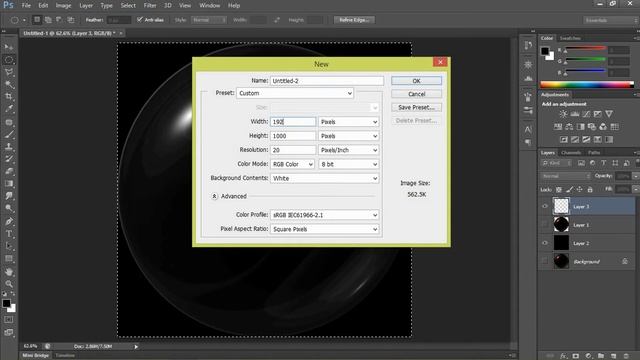Select the Elliptical Marquee tool

pos(9,60)
